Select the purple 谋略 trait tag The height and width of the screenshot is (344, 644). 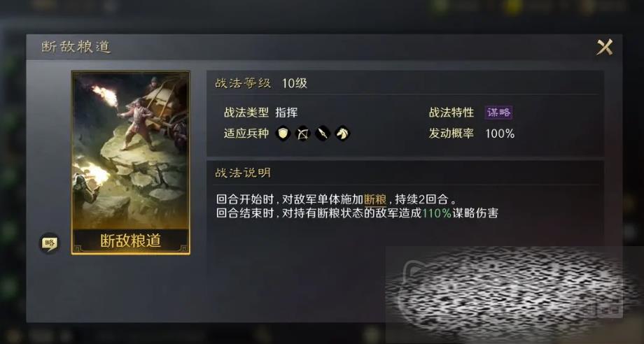(x=498, y=113)
